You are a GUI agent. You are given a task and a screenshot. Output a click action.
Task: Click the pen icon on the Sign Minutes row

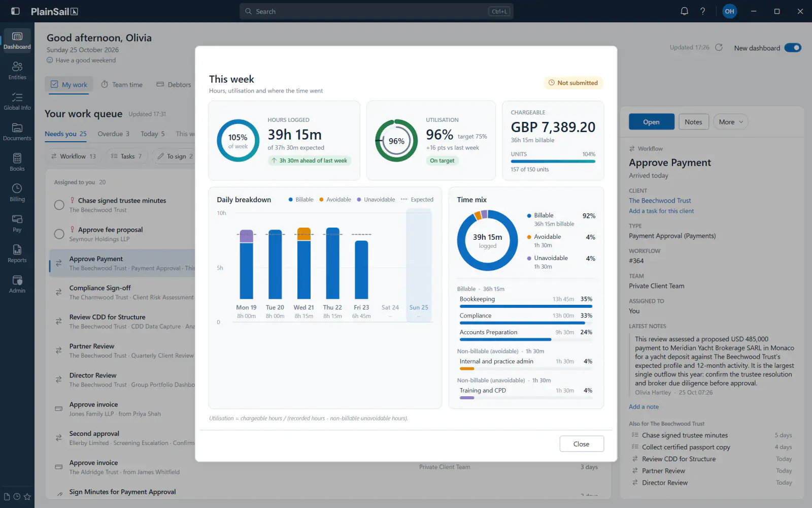coord(60,493)
